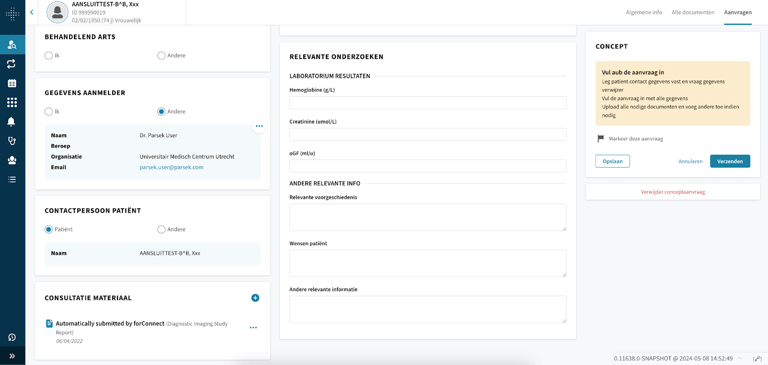Select 'Andere' under Gegevens Aanmelder

[x=161, y=112]
